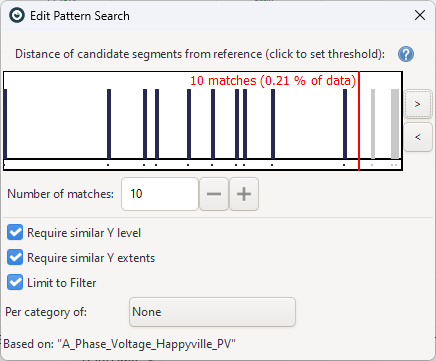Uncheck Require similar Y level

(15, 232)
